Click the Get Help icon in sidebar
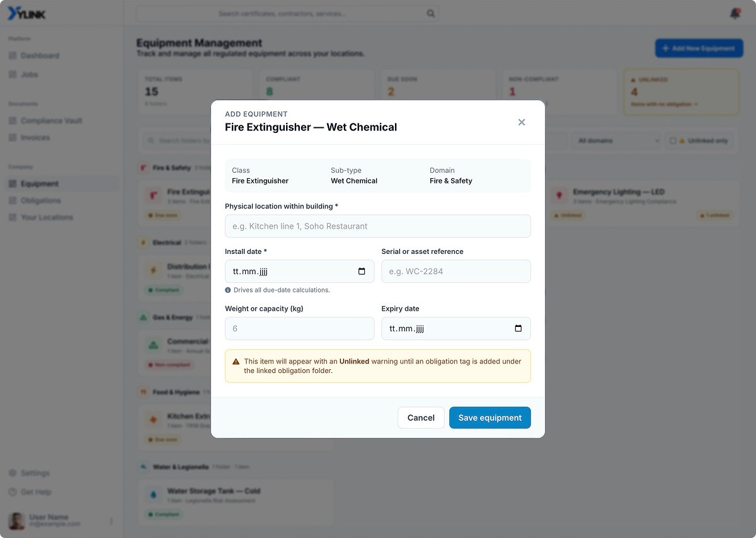Viewport: 756px width, 538px height. point(13,492)
